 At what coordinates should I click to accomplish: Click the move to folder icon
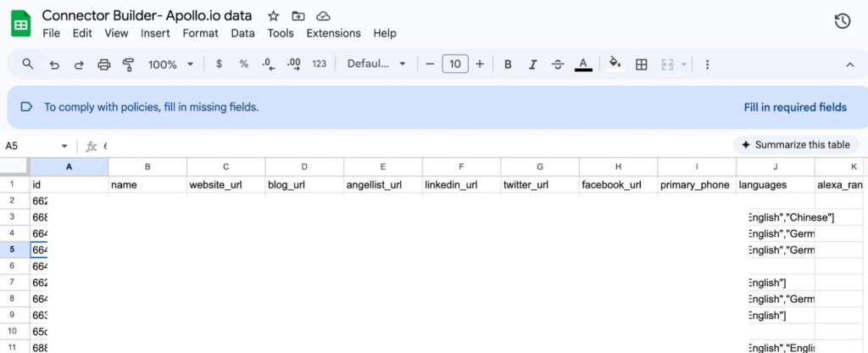[298, 16]
